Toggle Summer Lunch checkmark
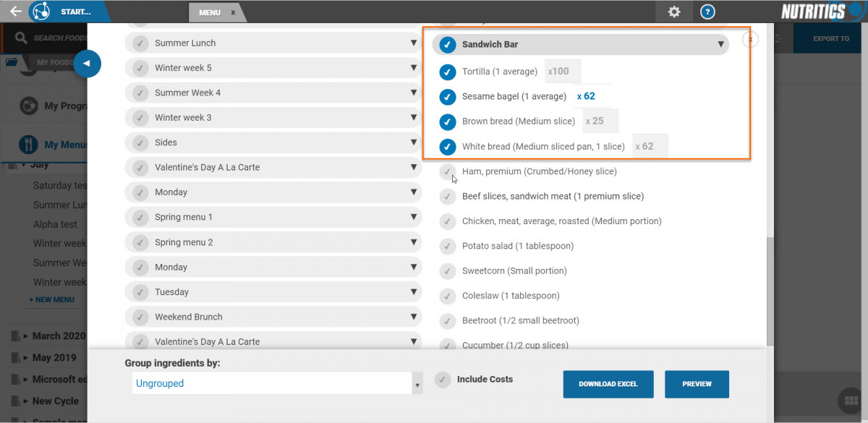The height and width of the screenshot is (423, 868). [x=141, y=43]
